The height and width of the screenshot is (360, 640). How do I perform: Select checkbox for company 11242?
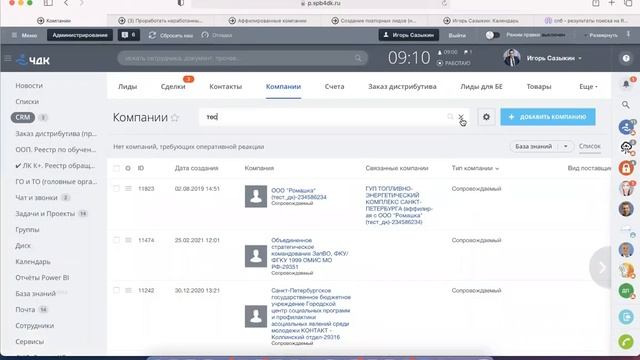click(116, 290)
